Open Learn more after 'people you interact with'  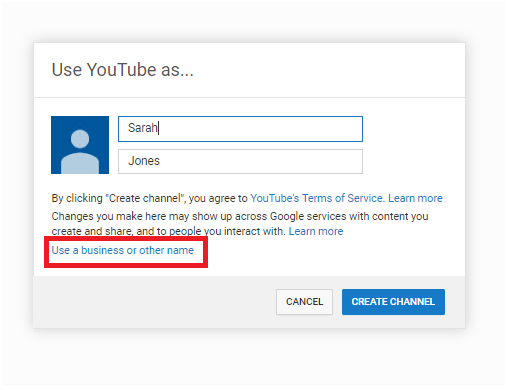click(316, 231)
